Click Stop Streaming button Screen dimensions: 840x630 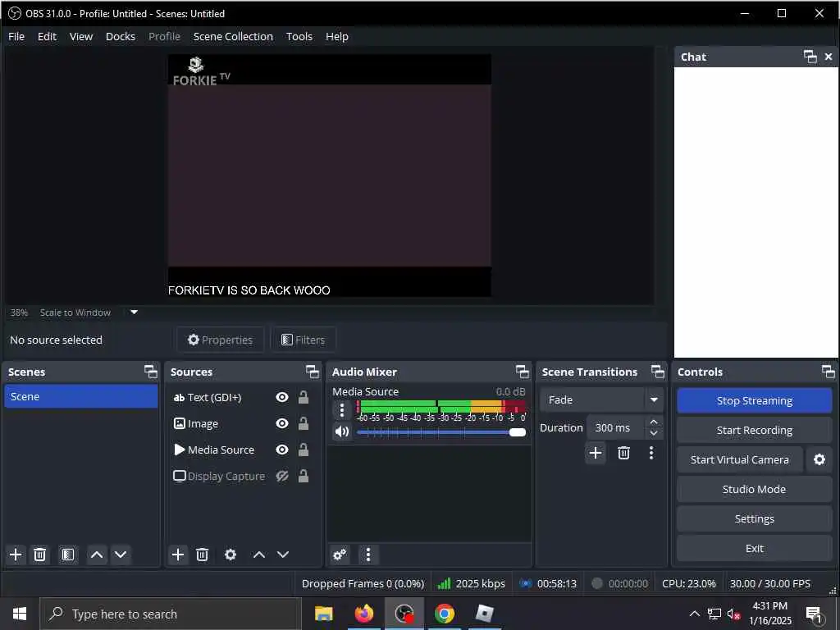click(x=755, y=400)
